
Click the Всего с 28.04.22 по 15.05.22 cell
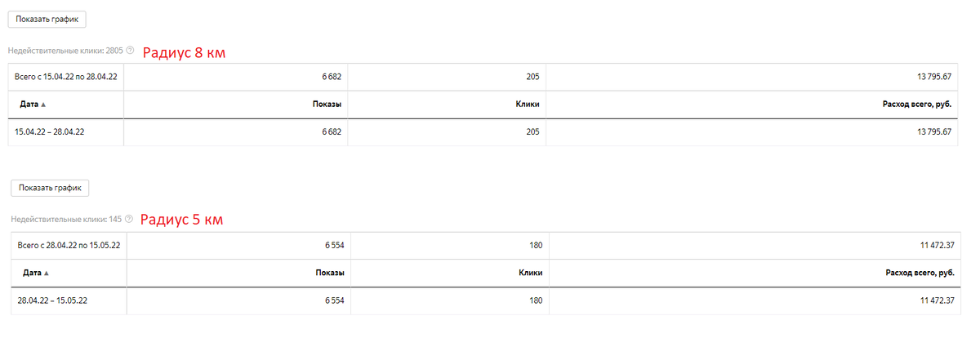(x=69, y=244)
